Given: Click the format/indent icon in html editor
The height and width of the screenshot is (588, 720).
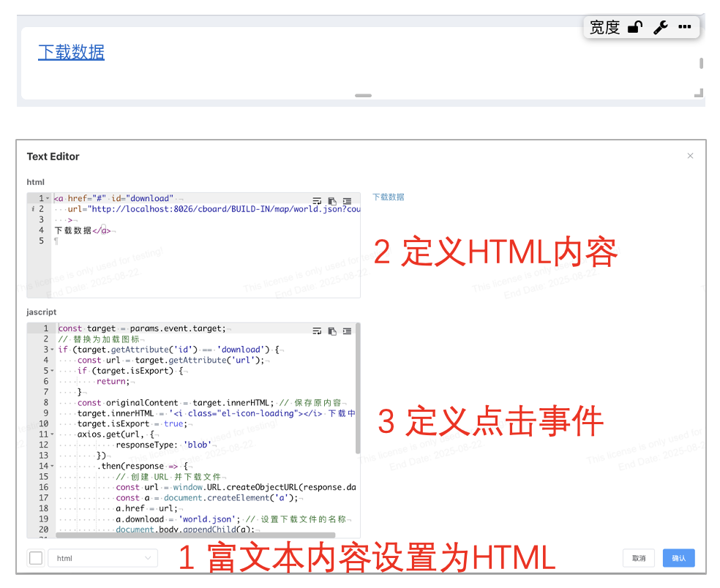Looking at the screenshot, I should 347,201.
